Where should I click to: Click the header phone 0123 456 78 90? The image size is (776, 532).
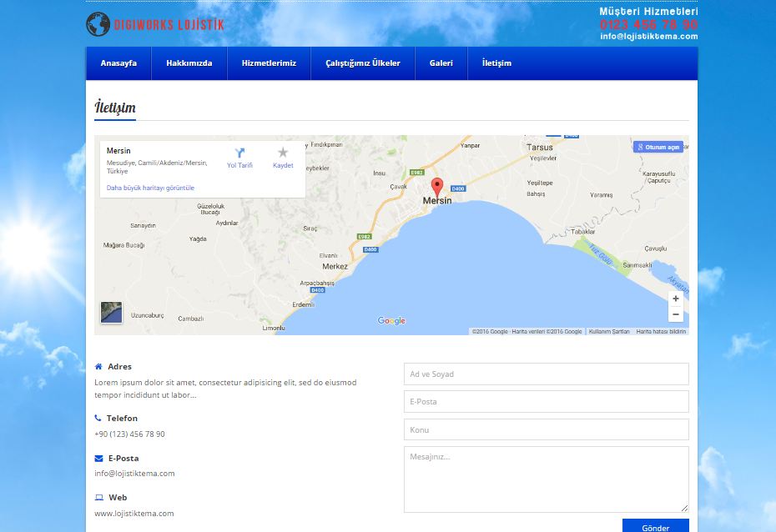click(649, 24)
